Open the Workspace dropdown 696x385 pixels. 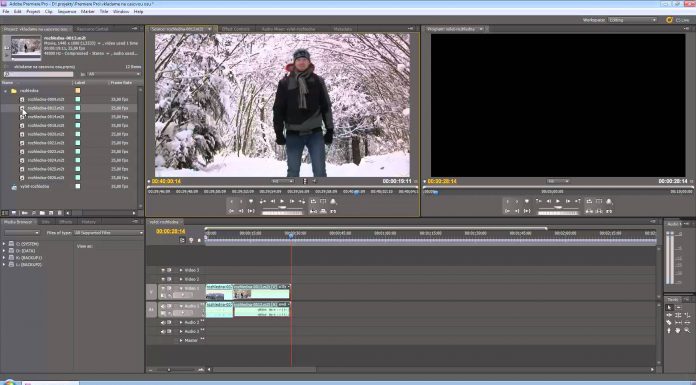(x=633, y=20)
